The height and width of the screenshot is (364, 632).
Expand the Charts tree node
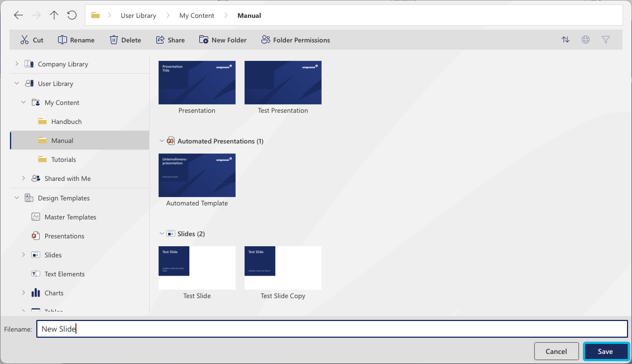(x=23, y=293)
